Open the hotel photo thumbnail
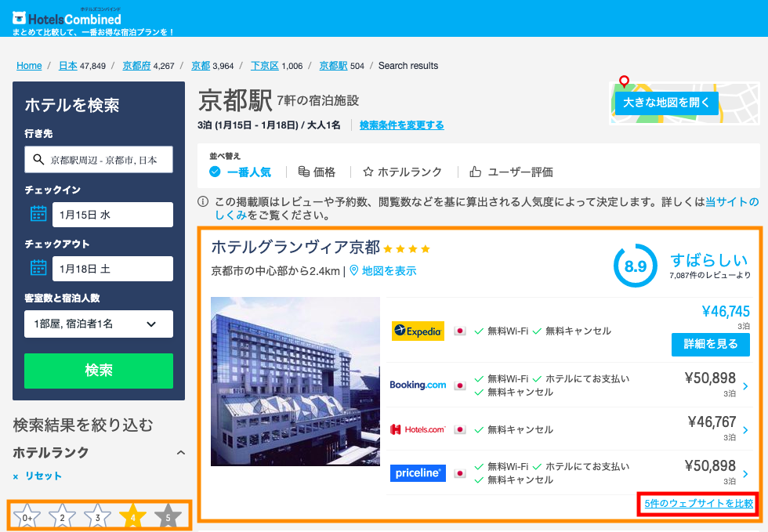 pos(295,382)
